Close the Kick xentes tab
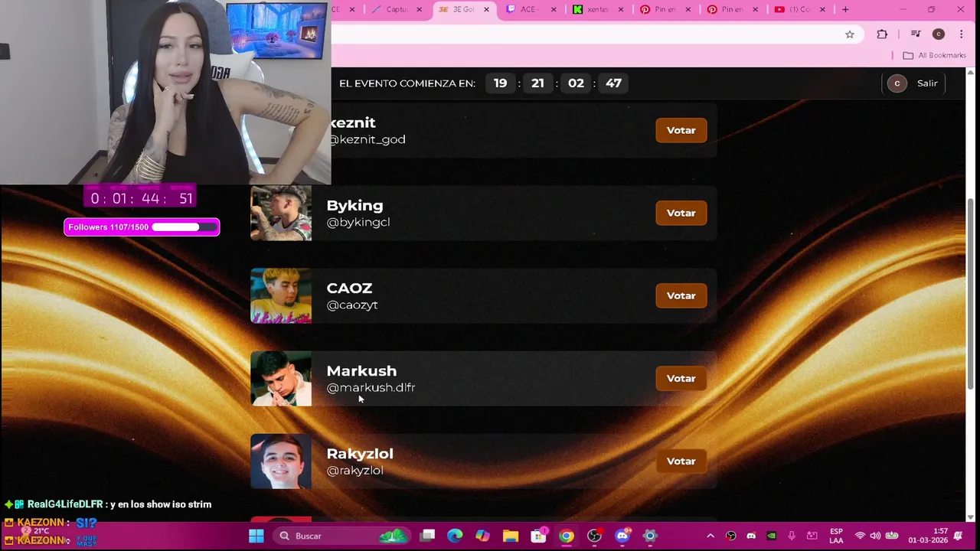 pos(621,9)
